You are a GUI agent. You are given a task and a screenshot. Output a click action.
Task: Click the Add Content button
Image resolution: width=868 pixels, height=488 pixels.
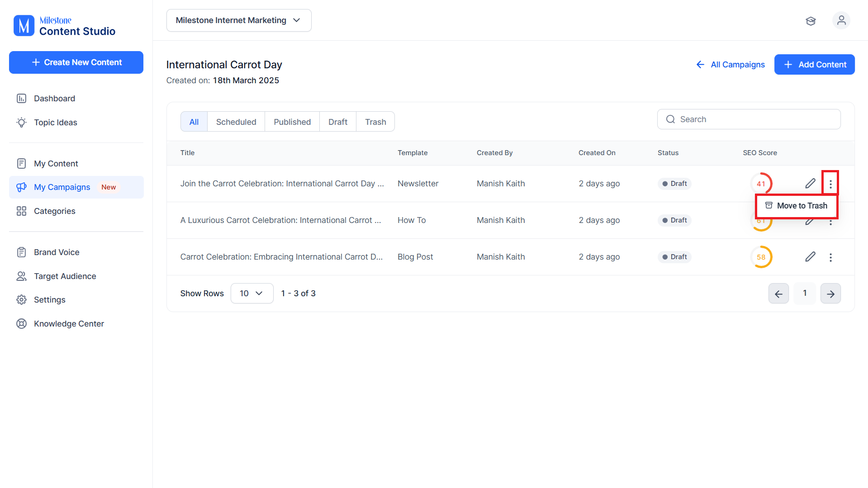814,65
